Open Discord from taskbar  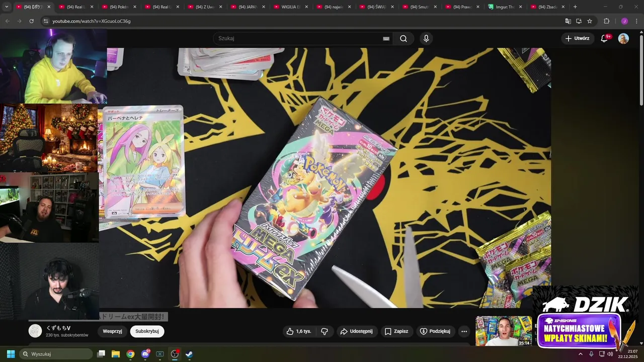tap(145, 354)
